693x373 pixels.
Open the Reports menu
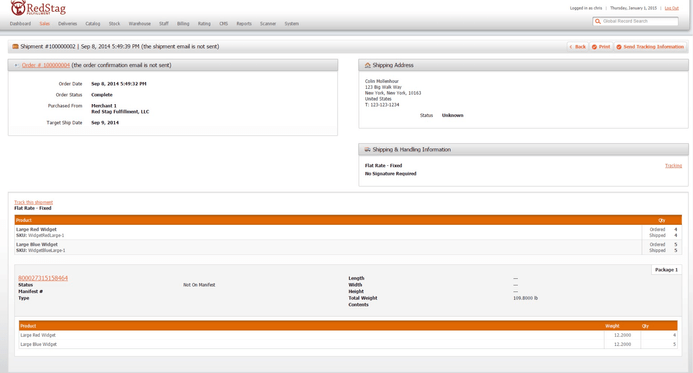coord(244,24)
